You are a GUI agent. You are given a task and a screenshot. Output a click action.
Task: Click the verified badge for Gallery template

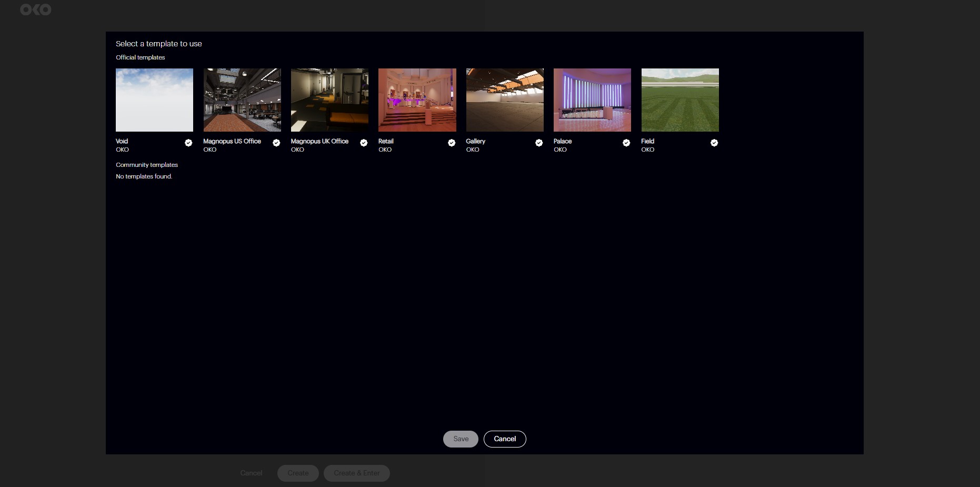pyautogui.click(x=539, y=143)
